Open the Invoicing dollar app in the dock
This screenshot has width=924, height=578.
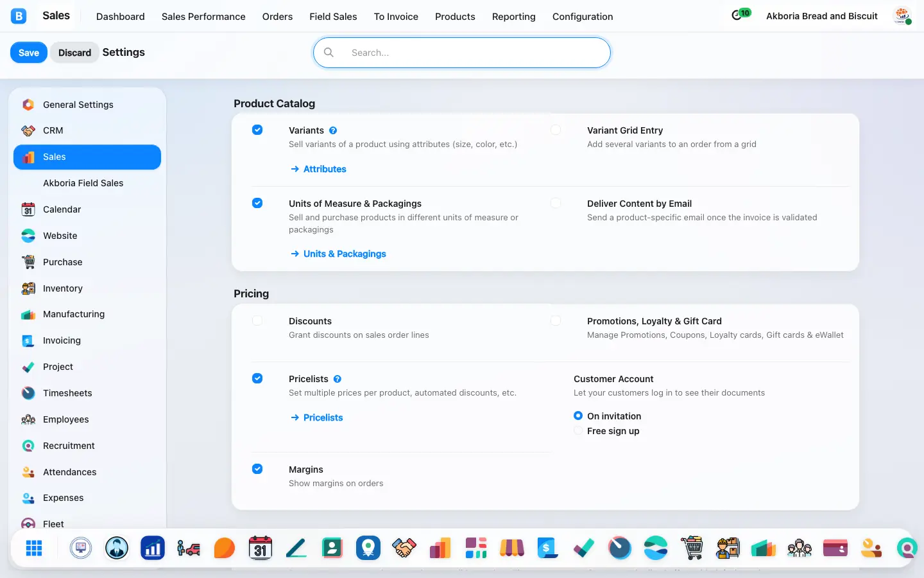[x=548, y=548]
